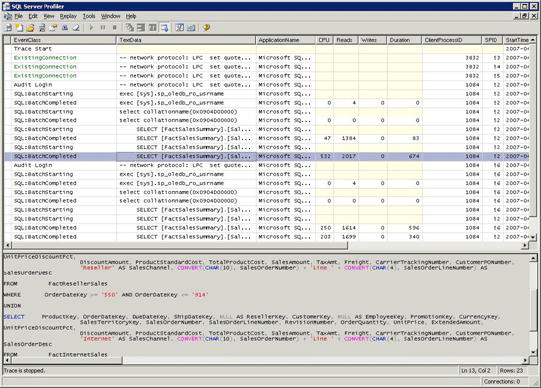The width and height of the screenshot is (541, 388).
Task: Click the Writes column header
Action: (x=373, y=40)
